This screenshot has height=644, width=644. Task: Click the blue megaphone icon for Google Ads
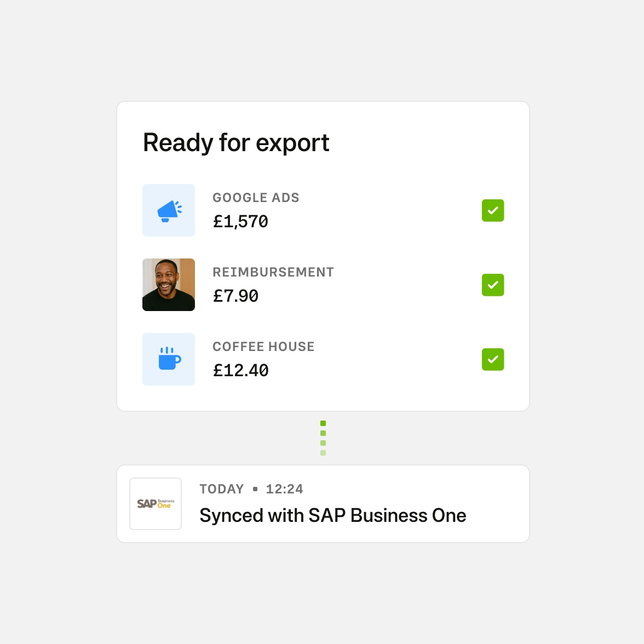click(x=169, y=210)
